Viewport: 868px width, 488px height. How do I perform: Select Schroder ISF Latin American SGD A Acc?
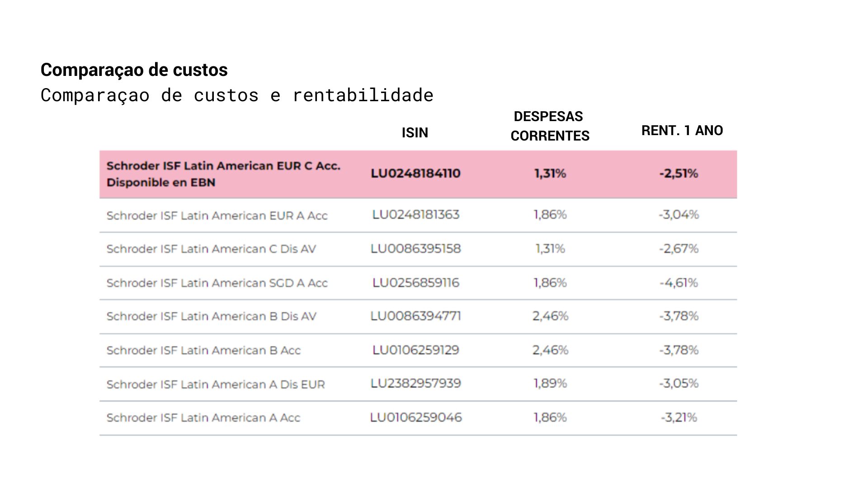tap(217, 283)
